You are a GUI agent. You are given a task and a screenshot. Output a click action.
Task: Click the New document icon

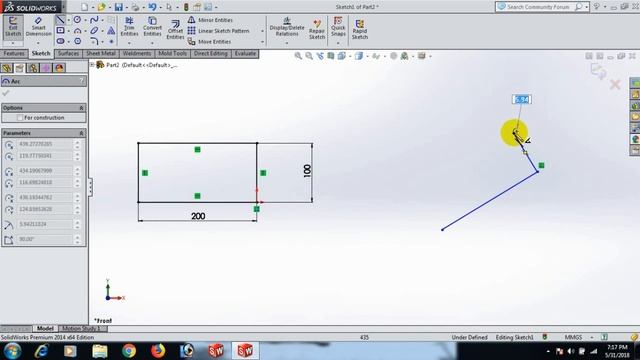click(x=84, y=7)
